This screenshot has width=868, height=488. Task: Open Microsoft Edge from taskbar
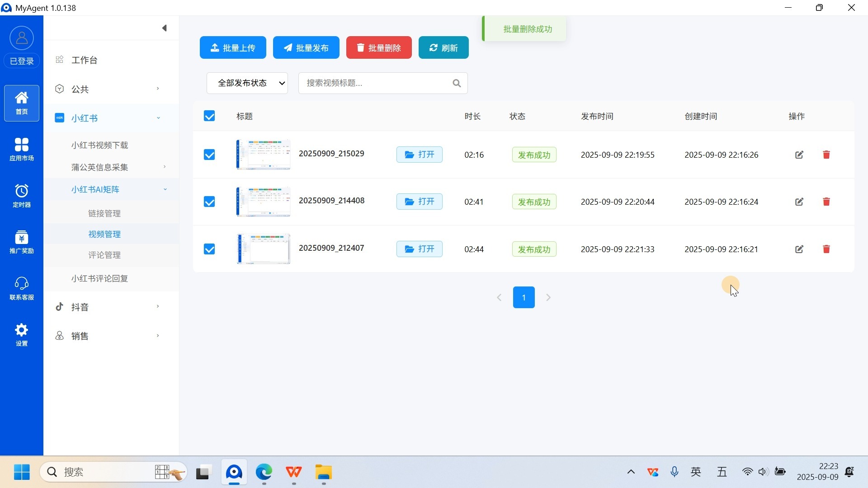[x=264, y=472]
